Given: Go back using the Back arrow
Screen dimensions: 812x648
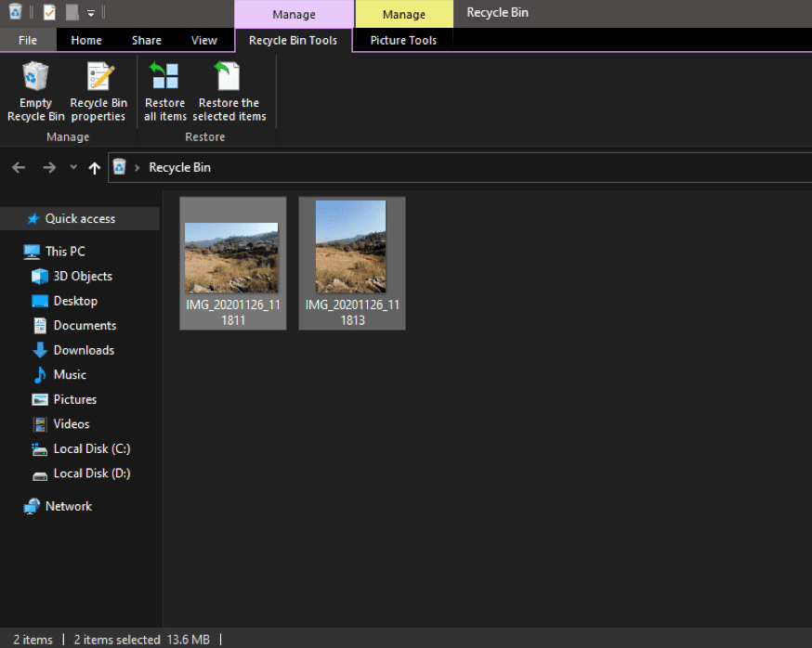Looking at the screenshot, I should coord(19,167).
